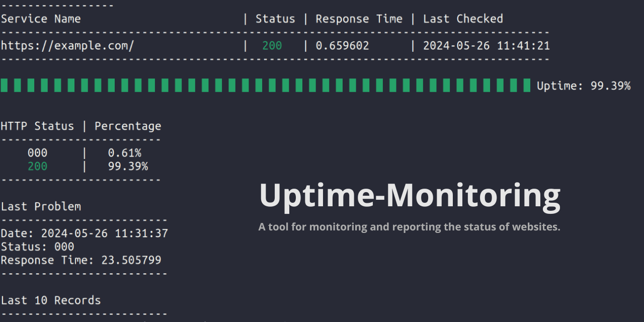The height and width of the screenshot is (322, 644).
Task: Click the "Status" column header
Action: [275, 19]
